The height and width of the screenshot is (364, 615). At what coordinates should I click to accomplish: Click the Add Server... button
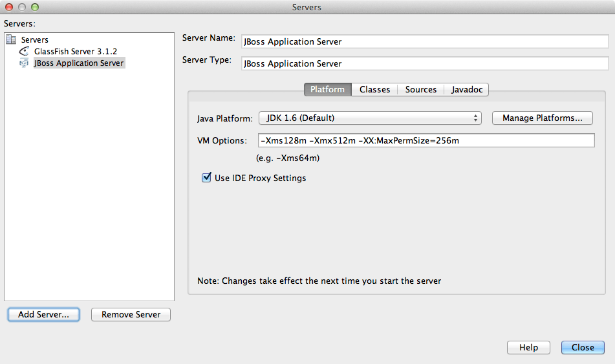pos(43,315)
